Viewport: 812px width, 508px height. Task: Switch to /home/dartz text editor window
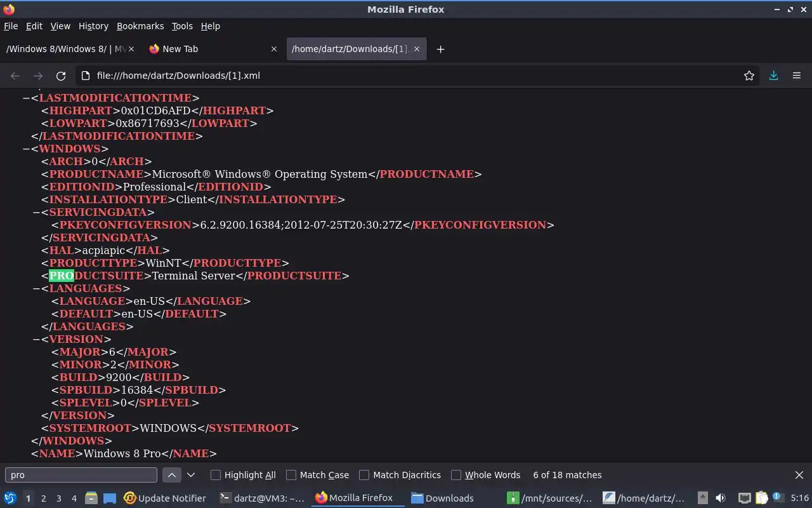pyautogui.click(x=644, y=498)
